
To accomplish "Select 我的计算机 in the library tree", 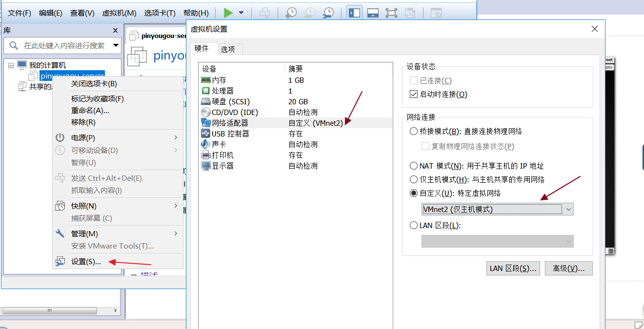I will pos(47,65).
